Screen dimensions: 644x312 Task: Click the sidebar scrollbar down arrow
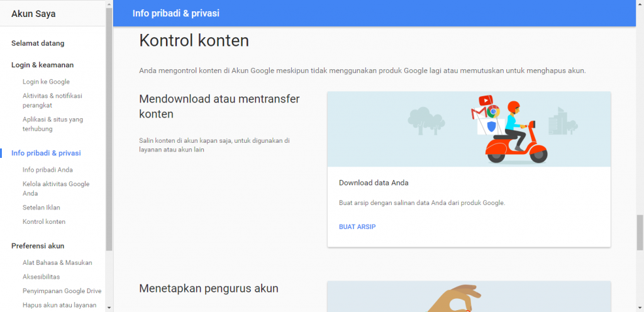109,307
